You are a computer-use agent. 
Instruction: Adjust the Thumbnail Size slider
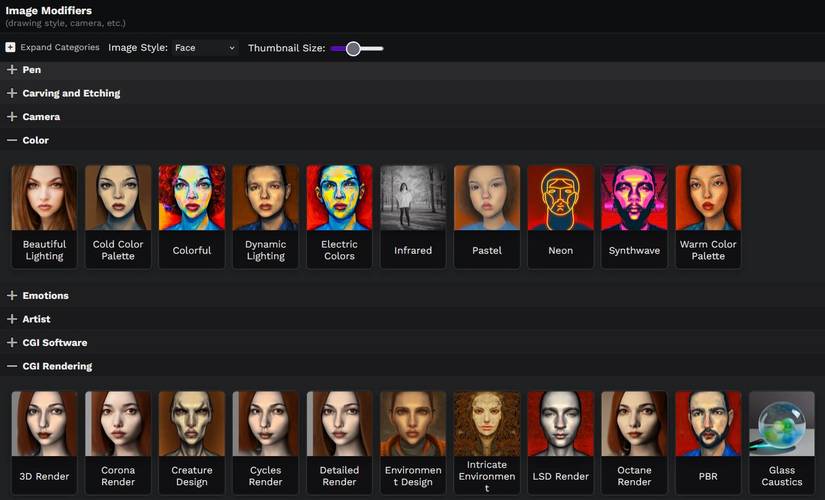coord(357,48)
